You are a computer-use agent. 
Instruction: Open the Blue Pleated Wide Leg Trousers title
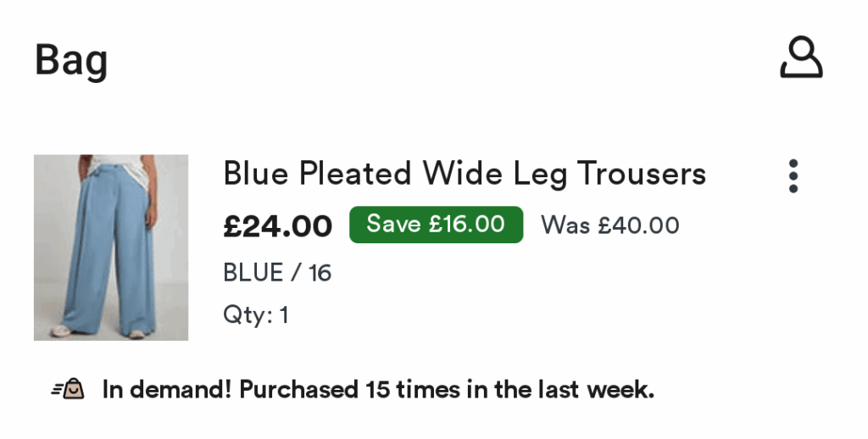(x=465, y=173)
